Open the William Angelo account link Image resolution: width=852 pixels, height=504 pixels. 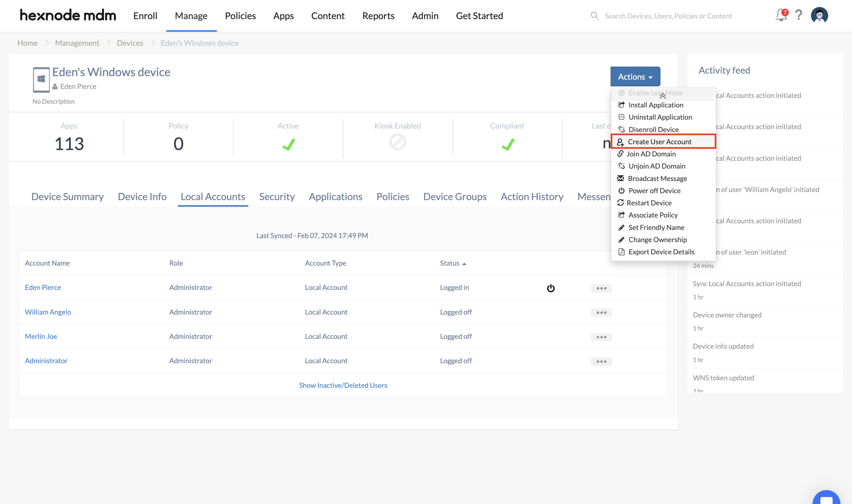point(48,312)
